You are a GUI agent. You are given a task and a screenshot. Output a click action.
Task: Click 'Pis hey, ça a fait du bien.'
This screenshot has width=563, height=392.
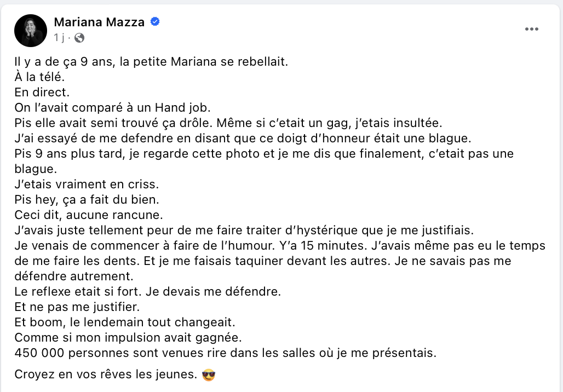click(x=87, y=200)
